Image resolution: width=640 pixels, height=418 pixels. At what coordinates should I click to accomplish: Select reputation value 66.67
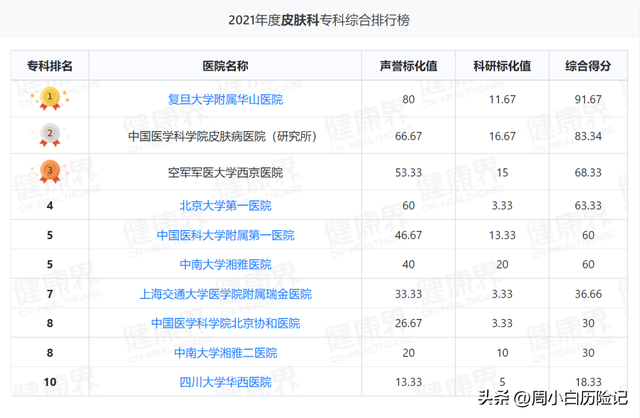click(409, 136)
